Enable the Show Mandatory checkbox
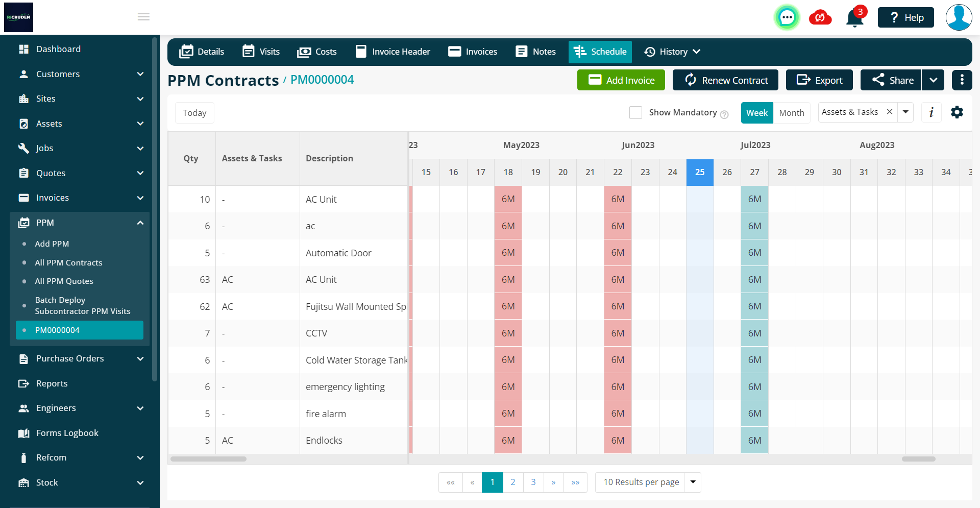The image size is (980, 508). (635, 112)
